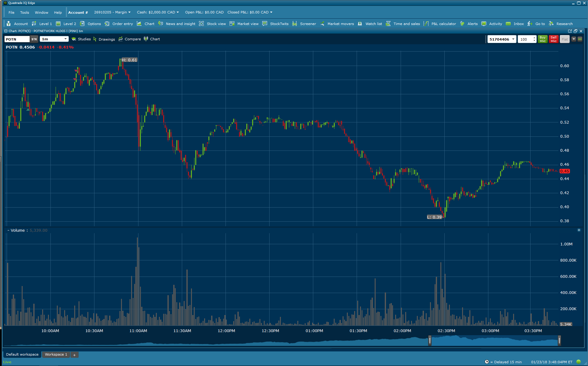The width and height of the screenshot is (588, 366).
Task: Click the Buy Mkt button
Action: point(542,39)
